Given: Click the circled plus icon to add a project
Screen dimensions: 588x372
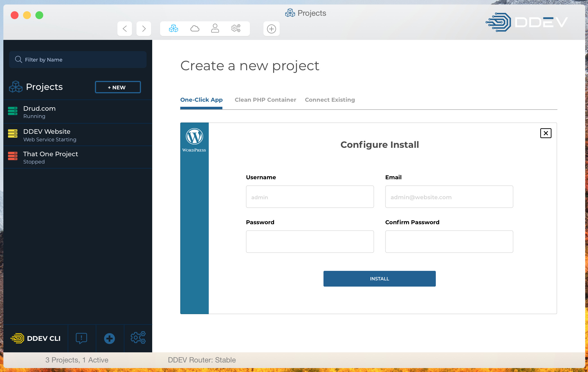Looking at the screenshot, I should (x=271, y=29).
